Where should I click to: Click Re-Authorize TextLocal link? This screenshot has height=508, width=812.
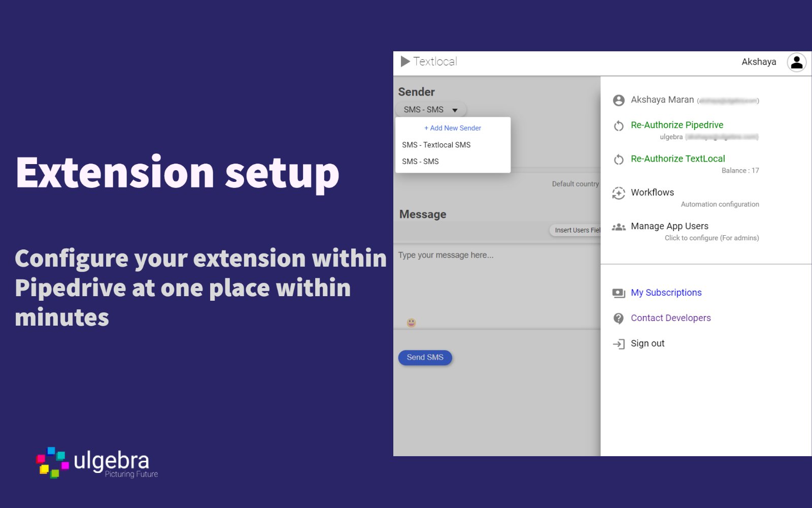(x=678, y=158)
